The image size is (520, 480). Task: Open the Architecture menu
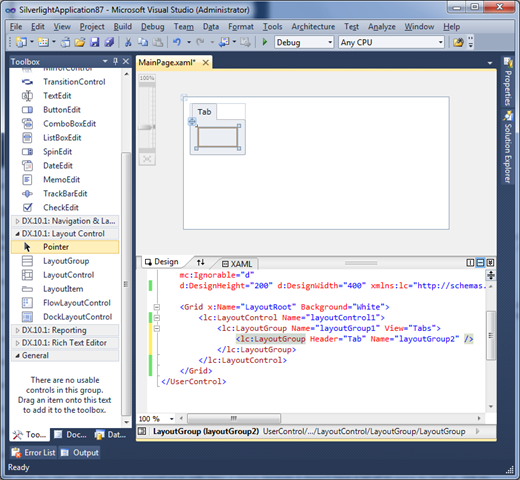click(x=313, y=27)
